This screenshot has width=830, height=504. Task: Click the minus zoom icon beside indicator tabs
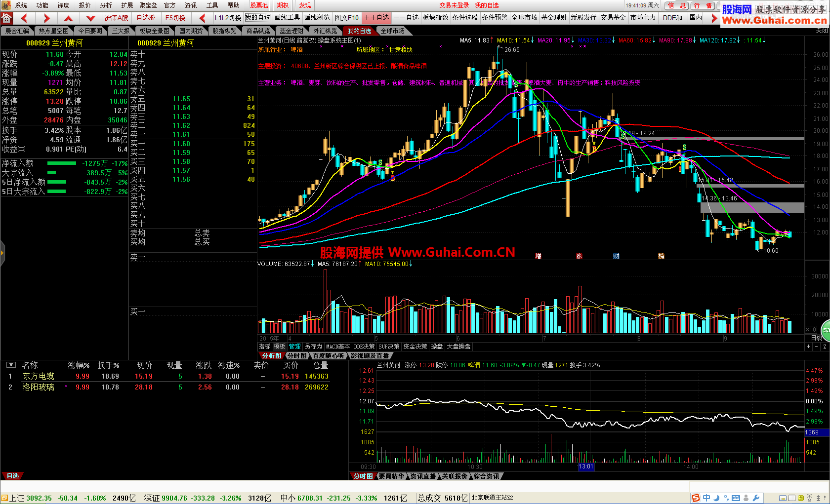click(816, 347)
